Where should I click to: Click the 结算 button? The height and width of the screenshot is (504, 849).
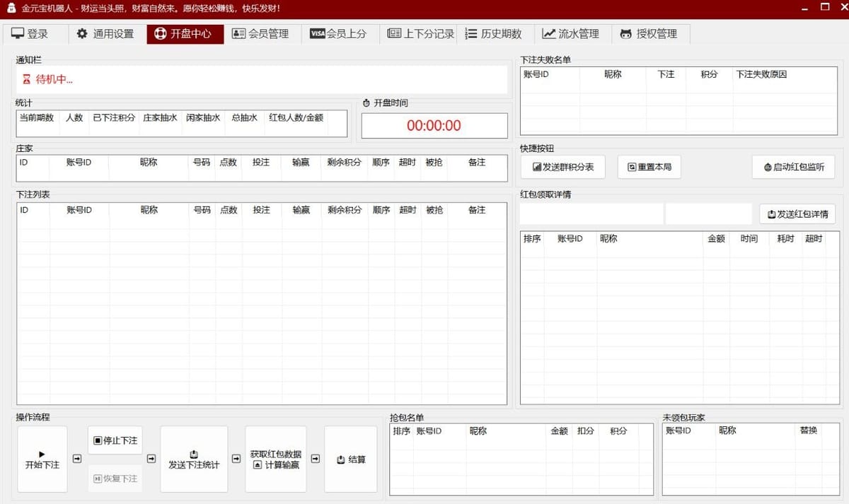click(x=351, y=459)
